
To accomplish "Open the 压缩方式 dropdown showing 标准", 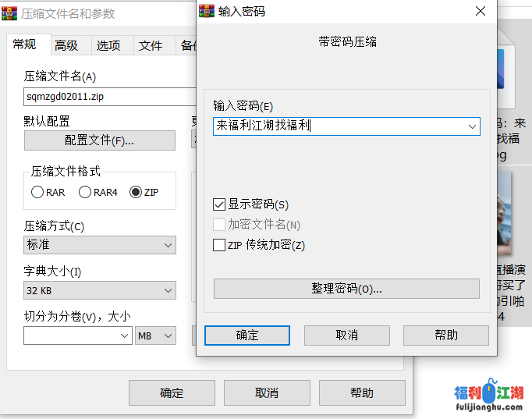I will 100,245.
